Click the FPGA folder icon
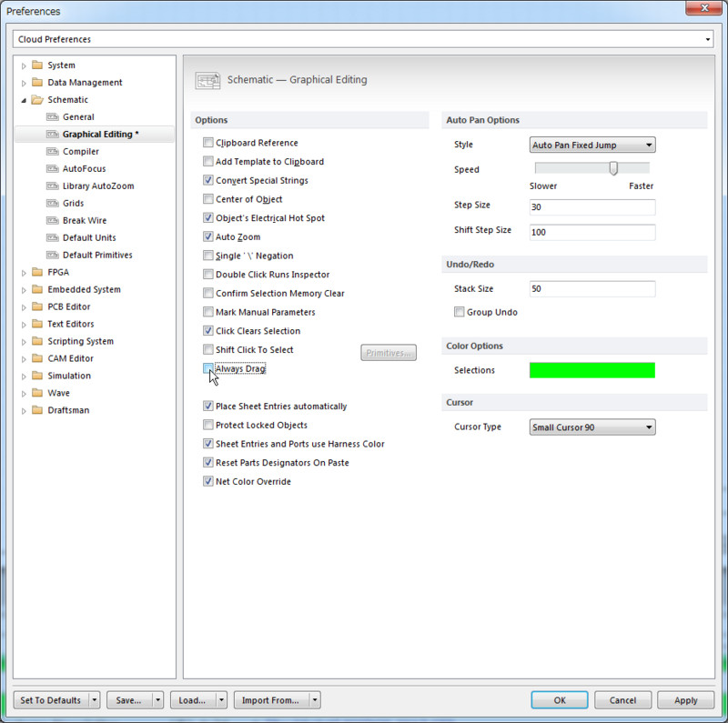This screenshot has height=723, width=728. click(x=37, y=272)
